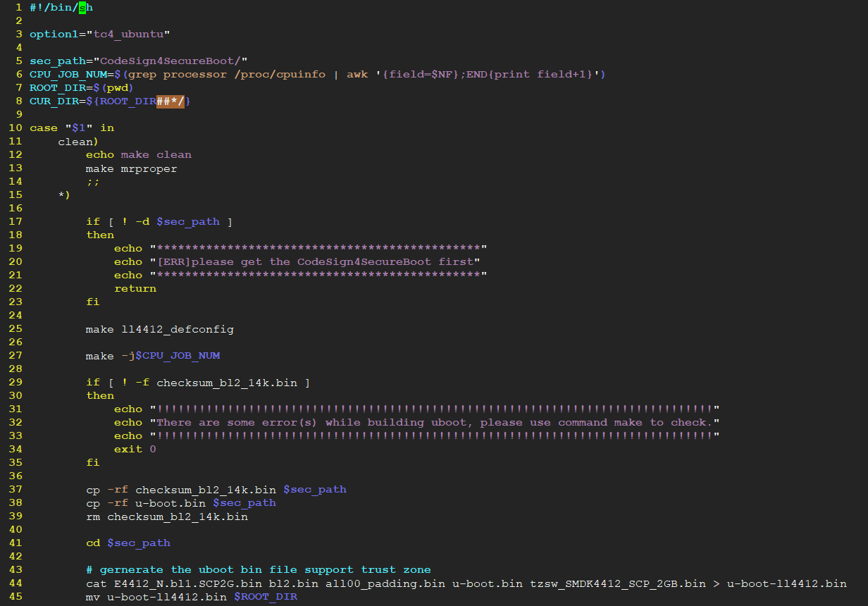Click "rm checksum_bl2_14k.bin" line
This screenshot has width=868, height=606.
coord(167,516)
